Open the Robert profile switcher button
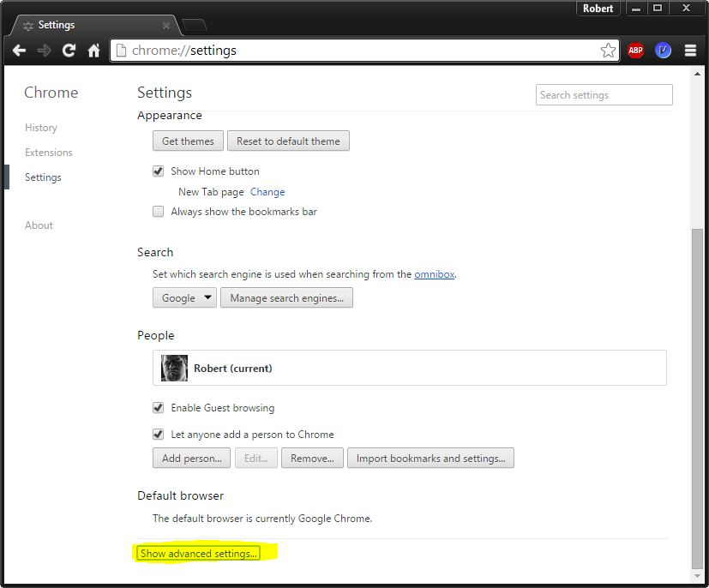The image size is (709, 588). coord(598,9)
